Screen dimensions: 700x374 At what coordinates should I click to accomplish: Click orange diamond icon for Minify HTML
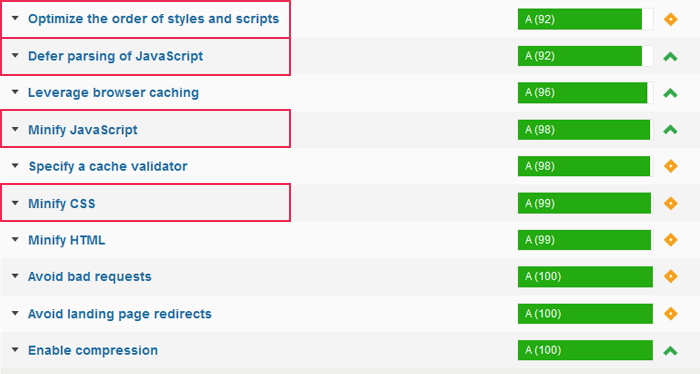click(x=671, y=240)
